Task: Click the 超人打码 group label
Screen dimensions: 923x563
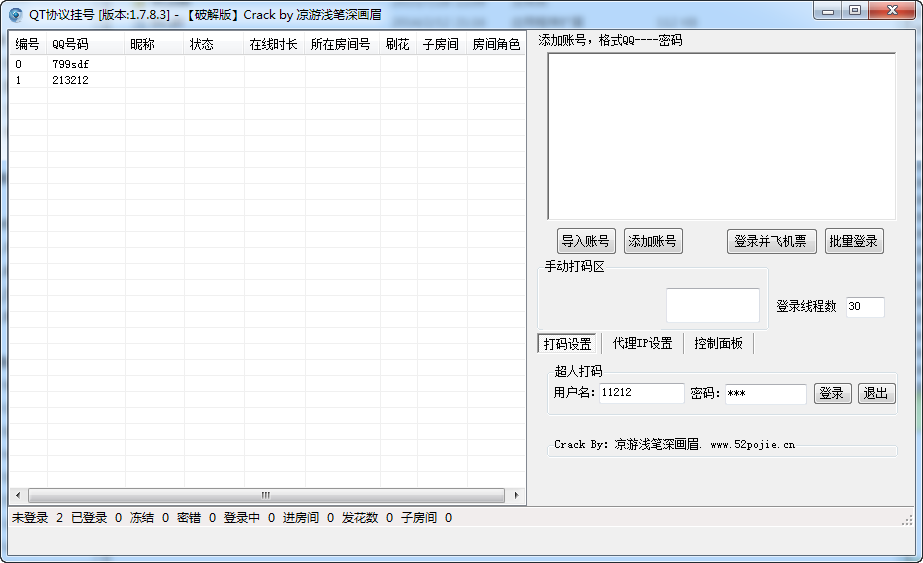Action: pos(579,371)
